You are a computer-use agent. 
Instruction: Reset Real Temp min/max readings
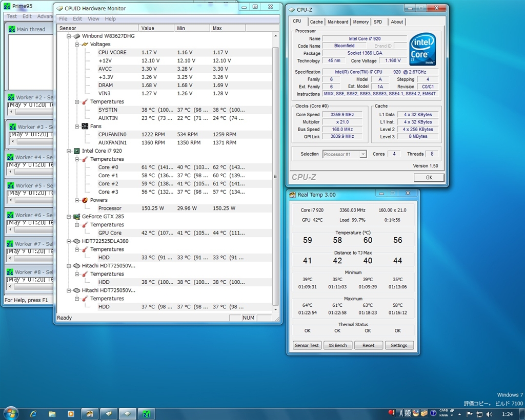(x=368, y=345)
